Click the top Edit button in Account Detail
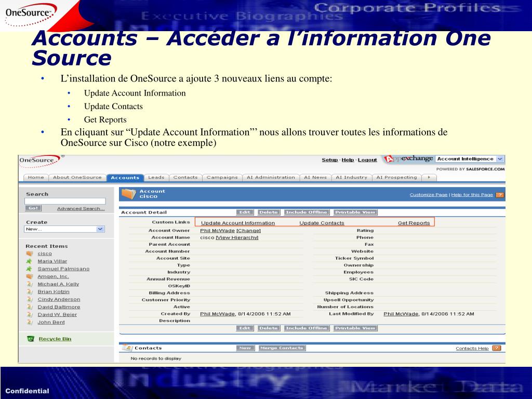This screenshot has width=532, height=399. pos(245,212)
